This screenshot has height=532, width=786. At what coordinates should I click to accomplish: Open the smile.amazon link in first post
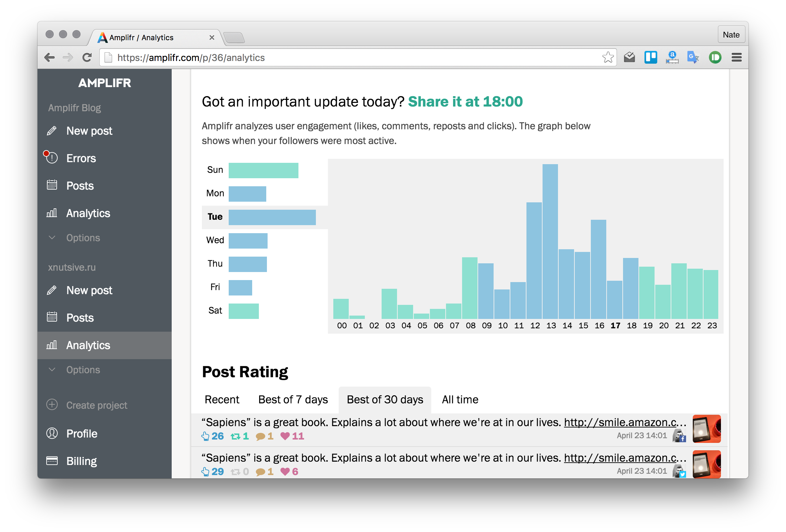point(624,422)
